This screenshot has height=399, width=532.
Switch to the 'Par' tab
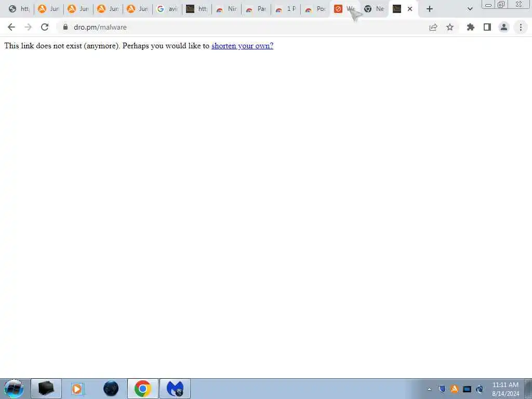pos(256,9)
